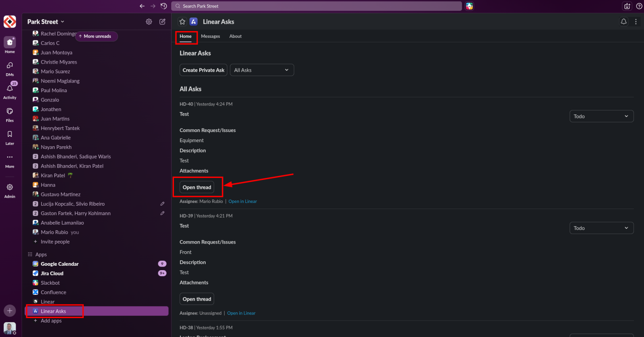Open DM with Anabelle Lamanilao
Viewport: 644px width, 337px height.
97,223
